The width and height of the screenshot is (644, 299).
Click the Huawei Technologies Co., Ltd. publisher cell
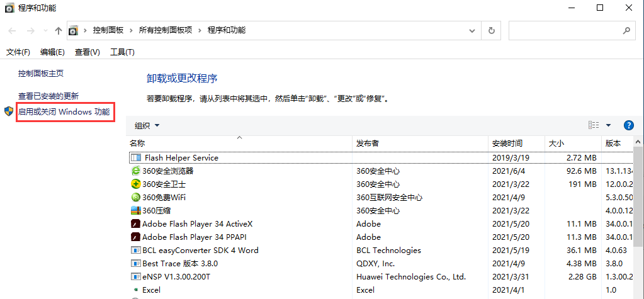tap(411, 276)
